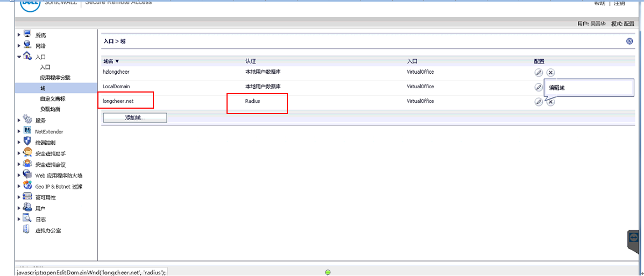The height and width of the screenshot is (276, 644).
Task: Click the 服务 gear icon
Action: [27, 120]
